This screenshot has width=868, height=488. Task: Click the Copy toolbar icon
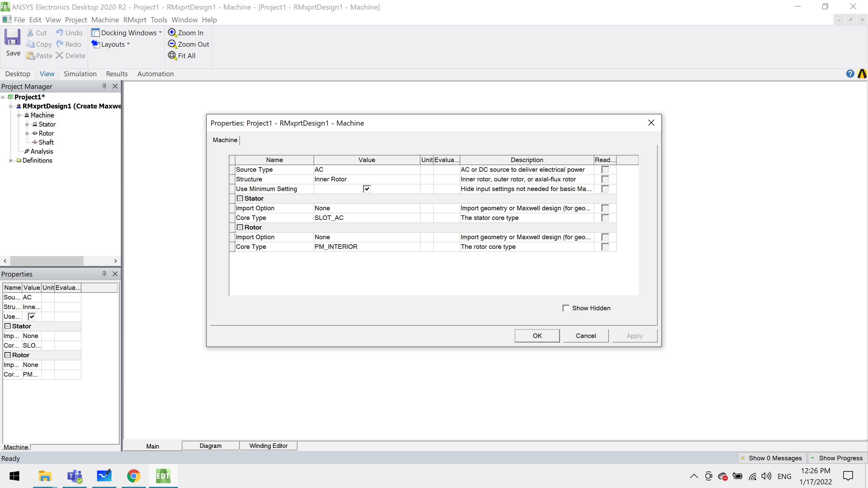pos(30,44)
